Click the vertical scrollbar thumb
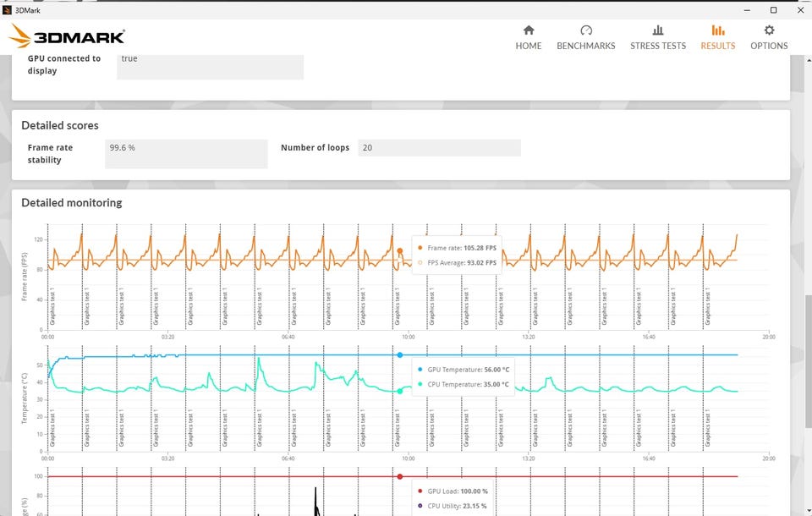Viewport: 812px width, 516px height. [808, 361]
